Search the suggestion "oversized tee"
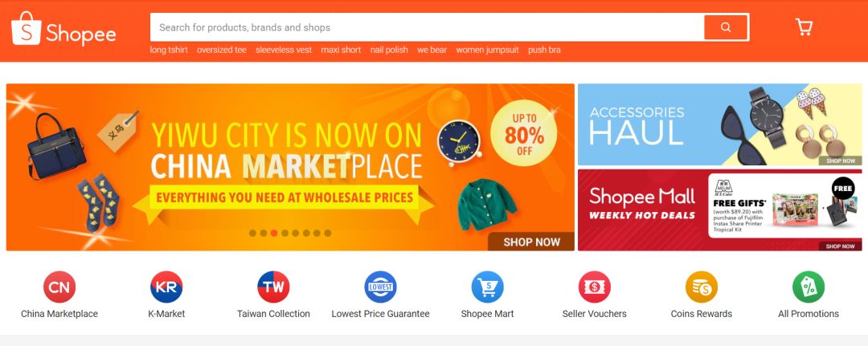 (x=222, y=50)
